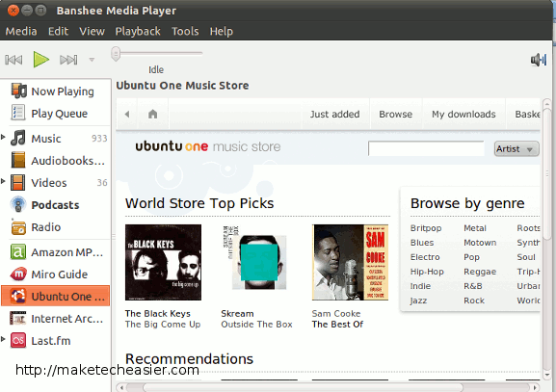Open the Artist search type dropdown
The width and height of the screenshot is (556, 392).
click(x=516, y=149)
